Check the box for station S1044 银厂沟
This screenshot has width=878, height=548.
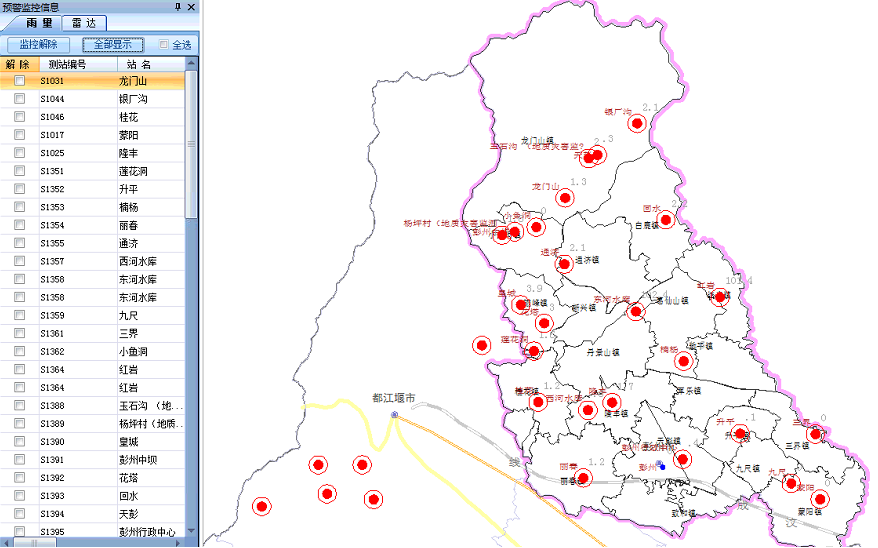[19, 99]
